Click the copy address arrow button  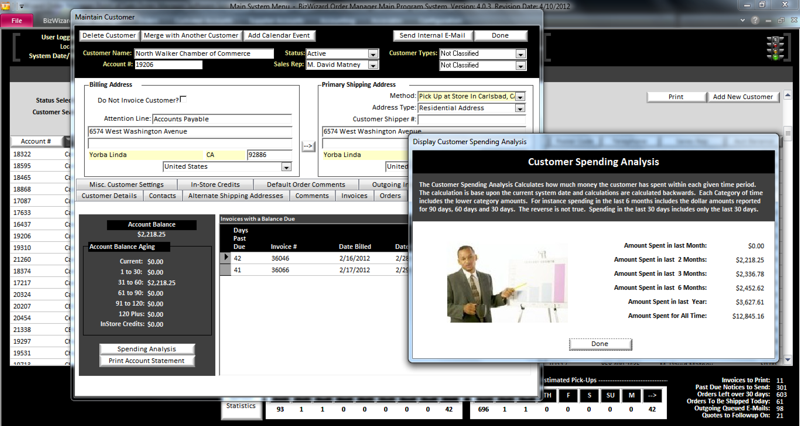(308, 146)
